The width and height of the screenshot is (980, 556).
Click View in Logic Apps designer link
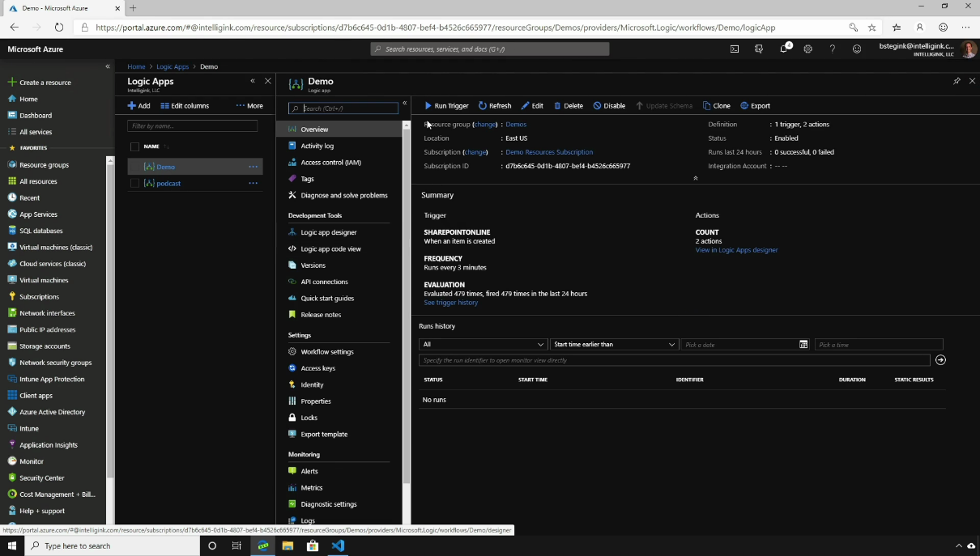(x=736, y=250)
